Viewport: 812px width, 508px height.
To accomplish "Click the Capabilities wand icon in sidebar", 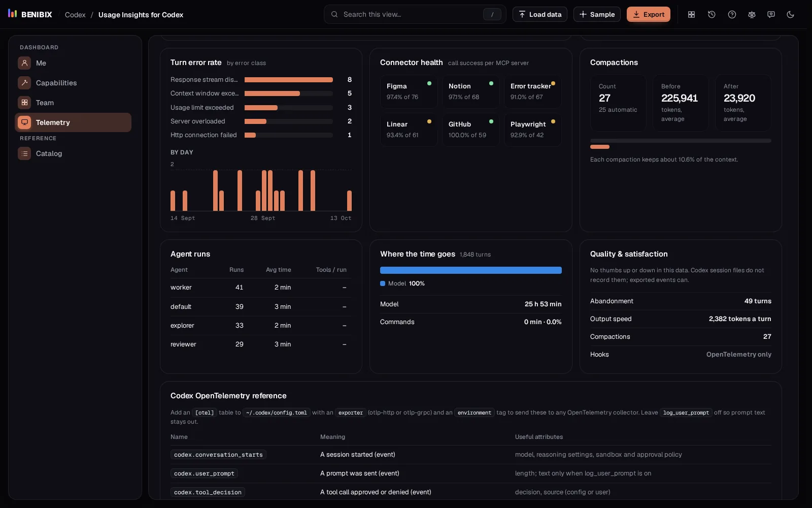I will 24,83.
